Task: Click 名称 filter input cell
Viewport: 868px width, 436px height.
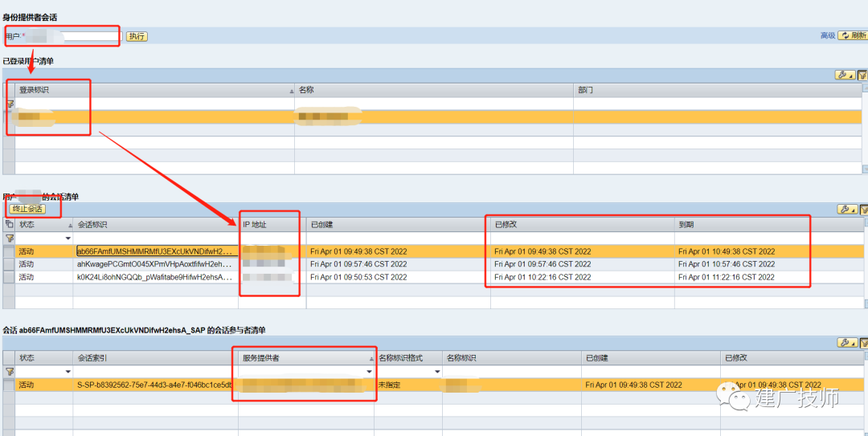Action: click(433, 104)
